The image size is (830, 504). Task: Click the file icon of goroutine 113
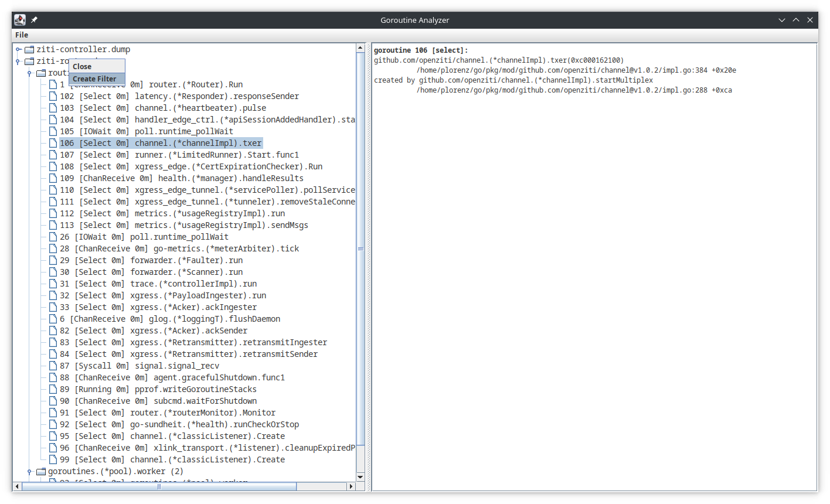tap(53, 225)
